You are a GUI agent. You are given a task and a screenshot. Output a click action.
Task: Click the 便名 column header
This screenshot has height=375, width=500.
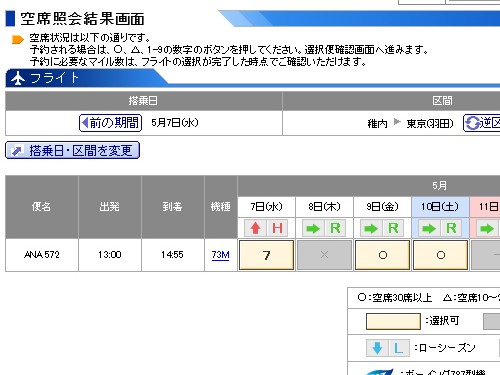pyautogui.click(x=42, y=207)
